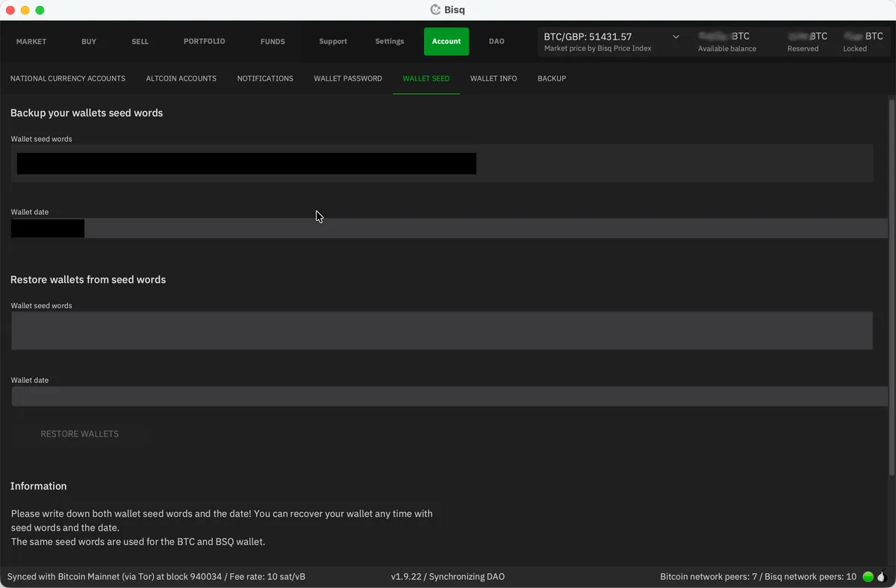Open the Settings section
This screenshot has width=896, height=588.
click(x=390, y=42)
